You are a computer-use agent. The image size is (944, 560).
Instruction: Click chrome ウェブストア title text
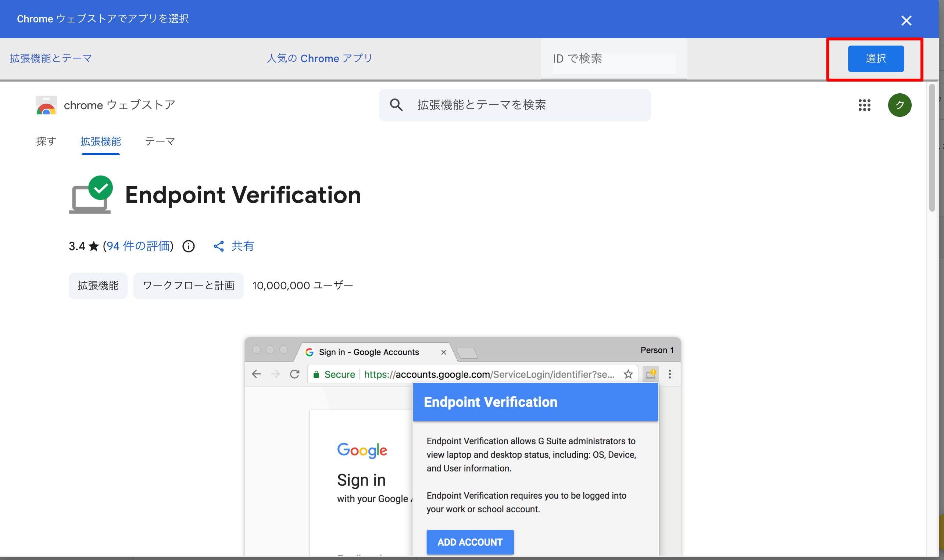click(119, 105)
